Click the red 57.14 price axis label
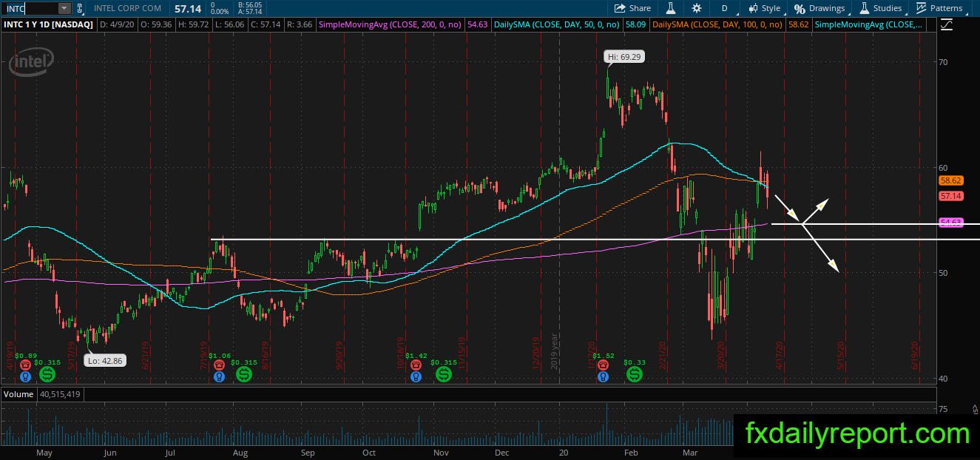 [x=950, y=196]
